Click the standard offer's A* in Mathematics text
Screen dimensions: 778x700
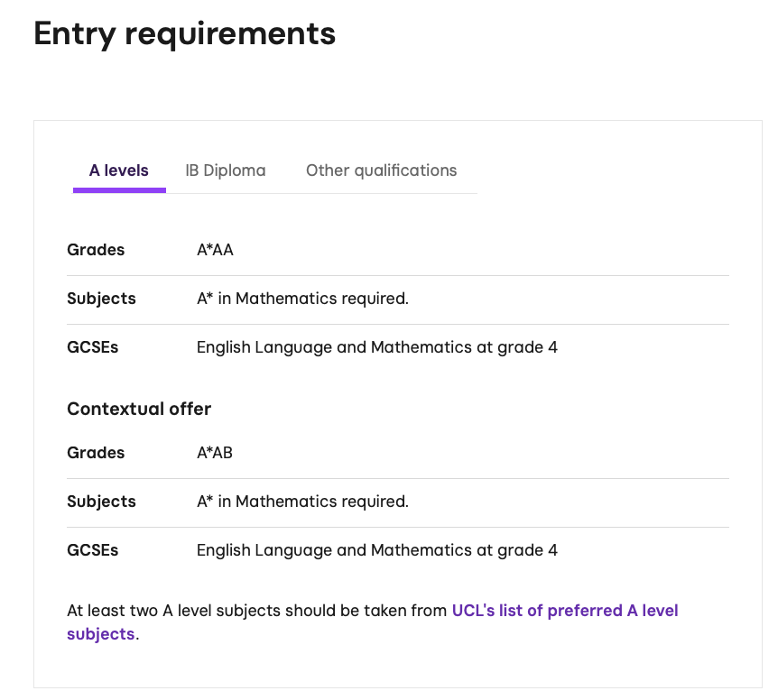coord(302,299)
